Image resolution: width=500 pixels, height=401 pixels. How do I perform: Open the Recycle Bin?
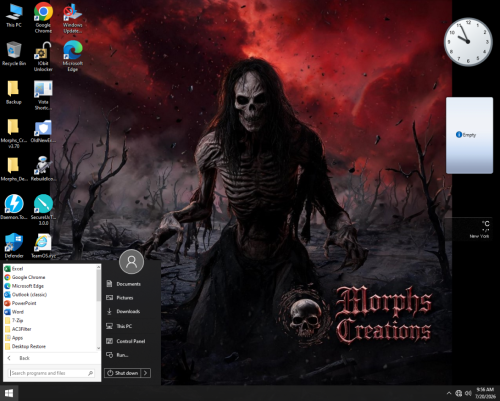pos(14,53)
